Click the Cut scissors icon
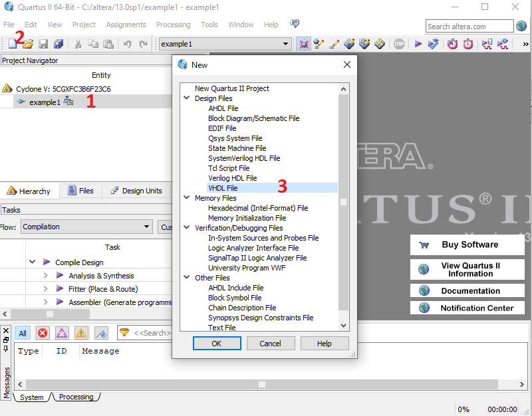 78,44
